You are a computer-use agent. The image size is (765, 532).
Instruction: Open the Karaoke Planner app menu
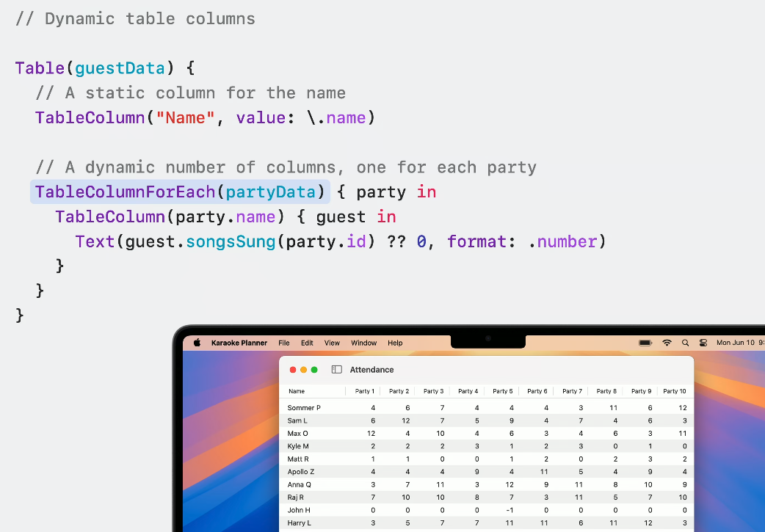tap(239, 343)
